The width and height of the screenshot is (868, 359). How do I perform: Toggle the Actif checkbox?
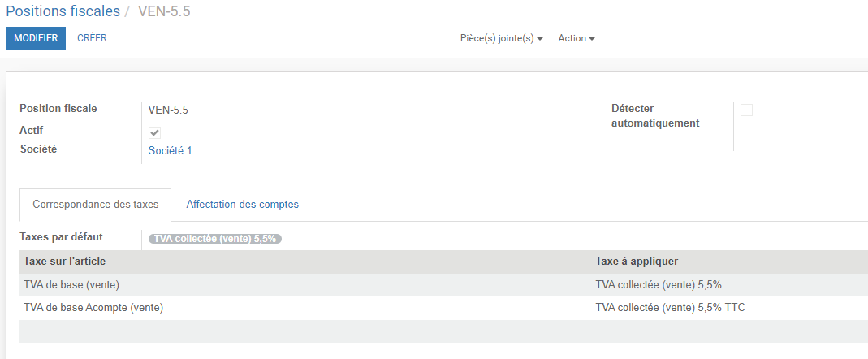pyautogui.click(x=155, y=133)
